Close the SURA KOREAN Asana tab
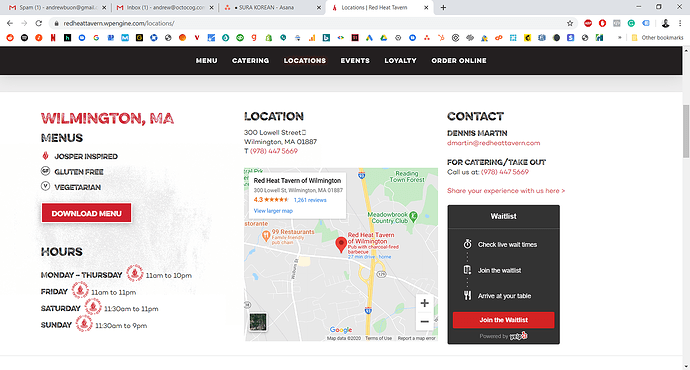 pyautogui.click(x=319, y=7)
